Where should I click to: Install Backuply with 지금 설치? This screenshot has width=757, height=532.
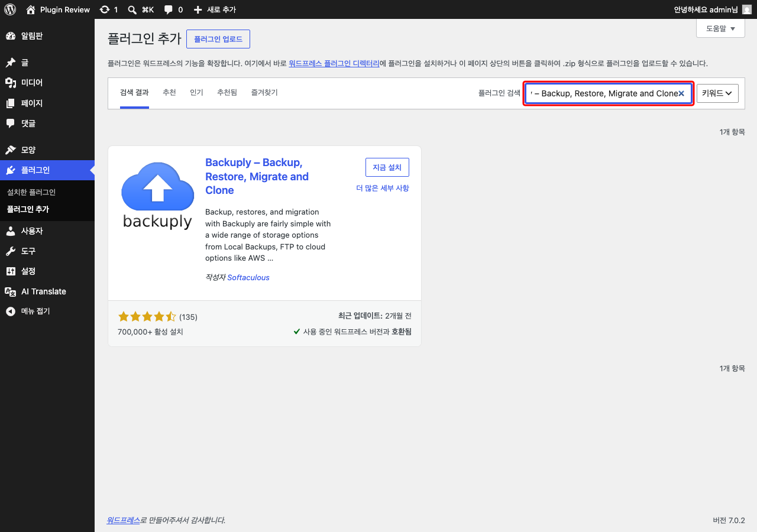[387, 167]
